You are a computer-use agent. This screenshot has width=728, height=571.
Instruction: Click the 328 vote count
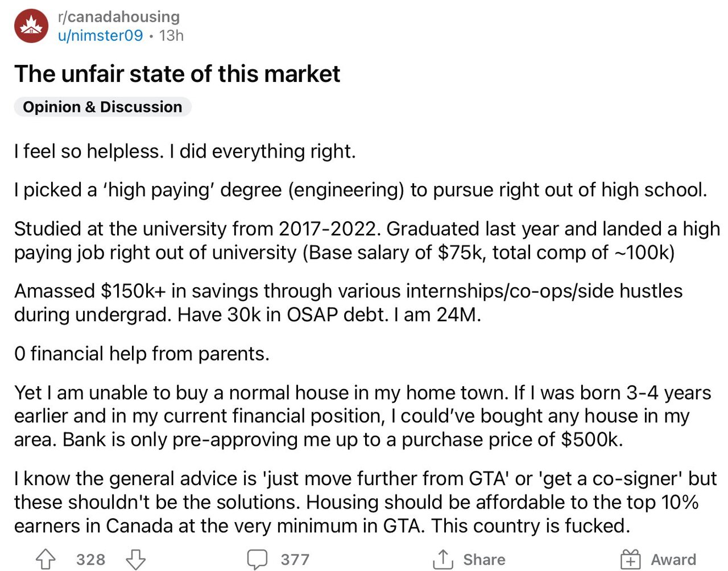(91, 560)
